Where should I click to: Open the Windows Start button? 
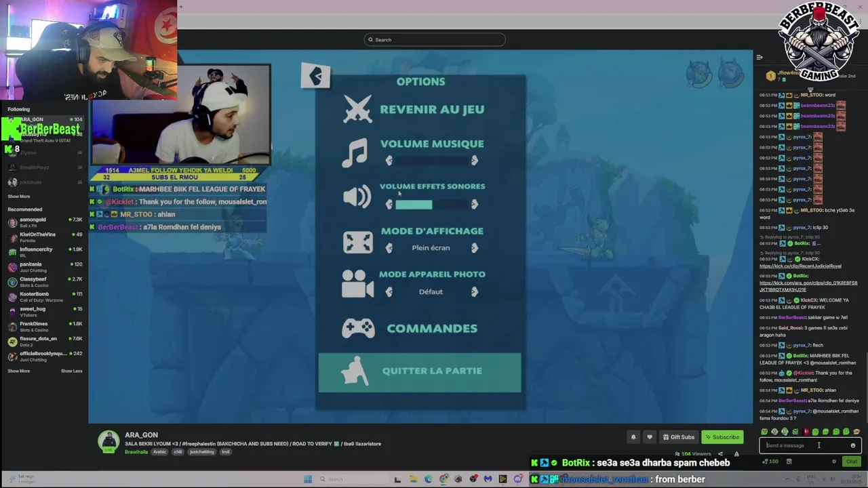tap(307, 479)
